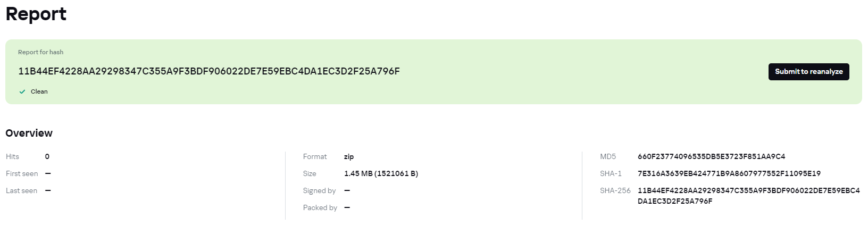The image size is (868, 225).
Task: Click the Report for hash caption
Action: (41, 52)
